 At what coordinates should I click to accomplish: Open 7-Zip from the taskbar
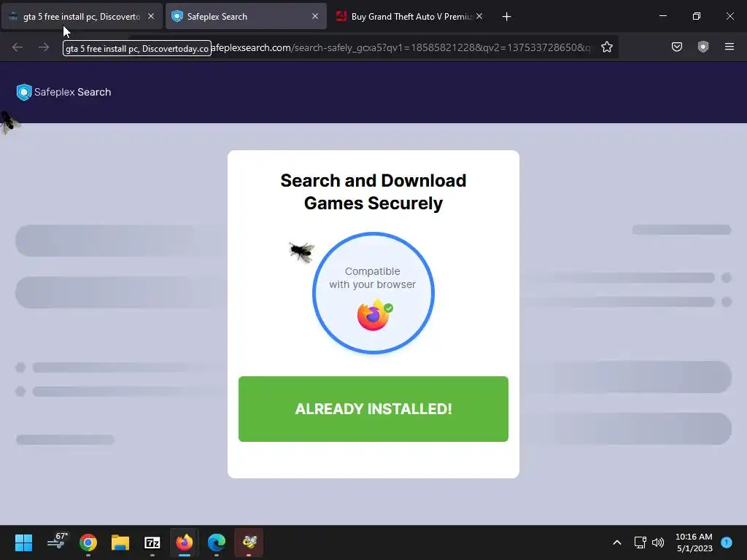click(152, 542)
